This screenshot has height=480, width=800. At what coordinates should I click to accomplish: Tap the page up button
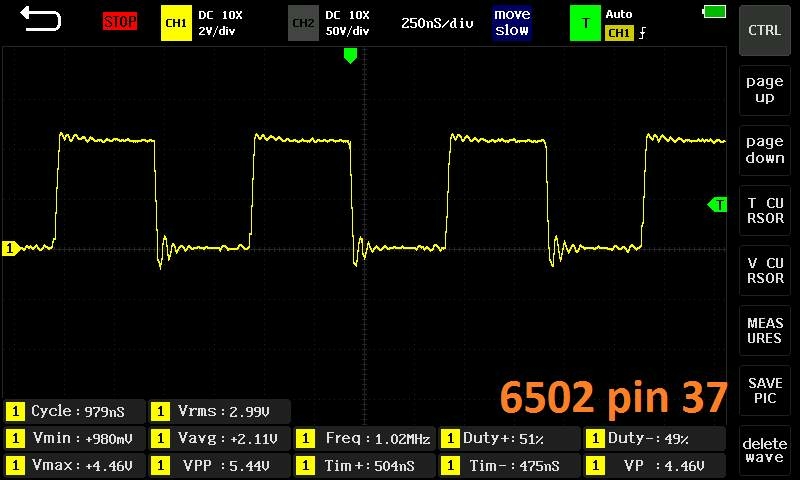(x=764, y=90)
